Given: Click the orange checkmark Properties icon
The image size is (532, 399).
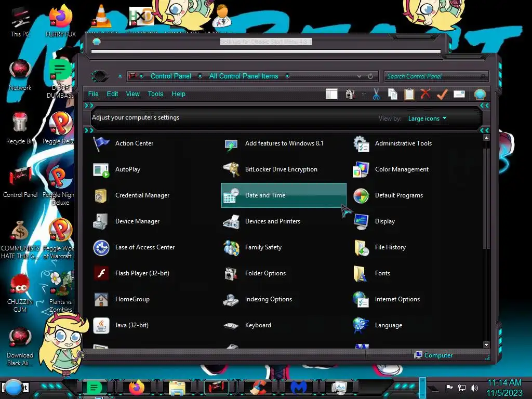Looking at the screenshot, I should coord(442,94).
